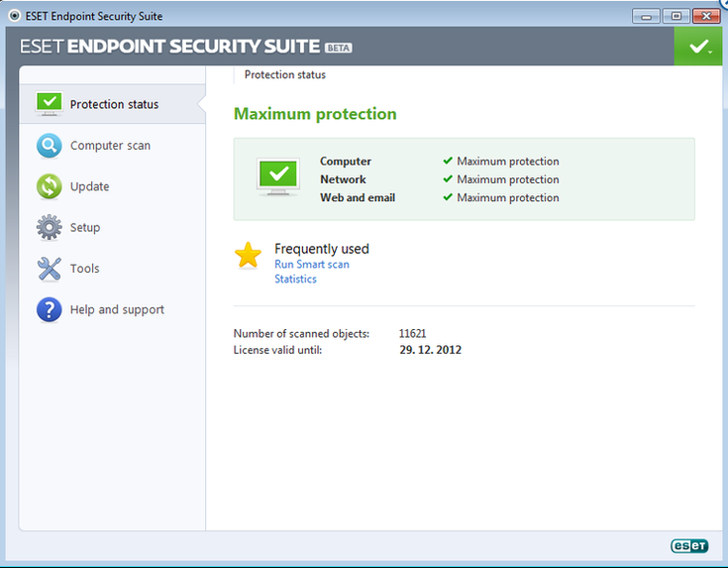Click the Number of scanned objects label
This screenshot has width=728, height=568.
pos(301,334)
